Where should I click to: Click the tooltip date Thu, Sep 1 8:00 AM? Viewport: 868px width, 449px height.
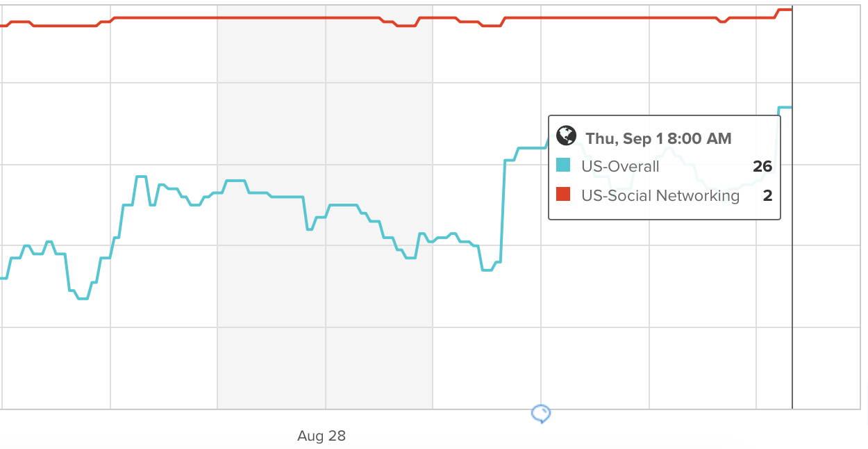point(658,139)
